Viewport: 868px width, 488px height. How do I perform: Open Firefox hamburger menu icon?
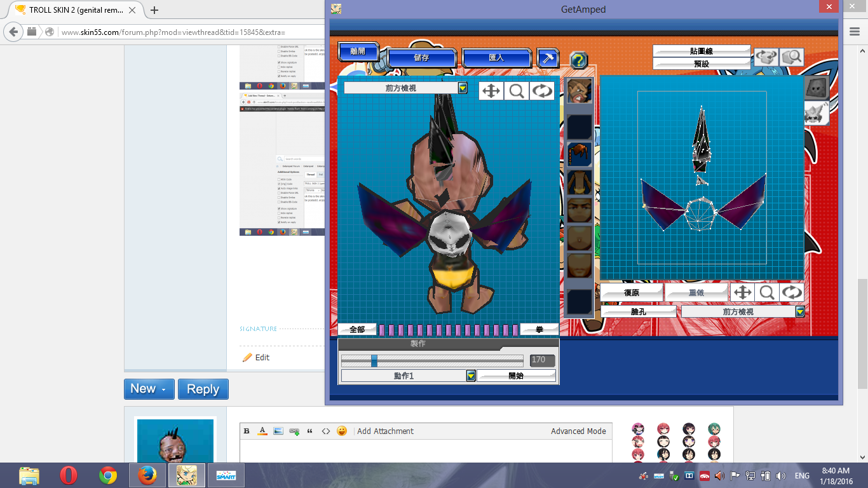[x=855, y=31]
